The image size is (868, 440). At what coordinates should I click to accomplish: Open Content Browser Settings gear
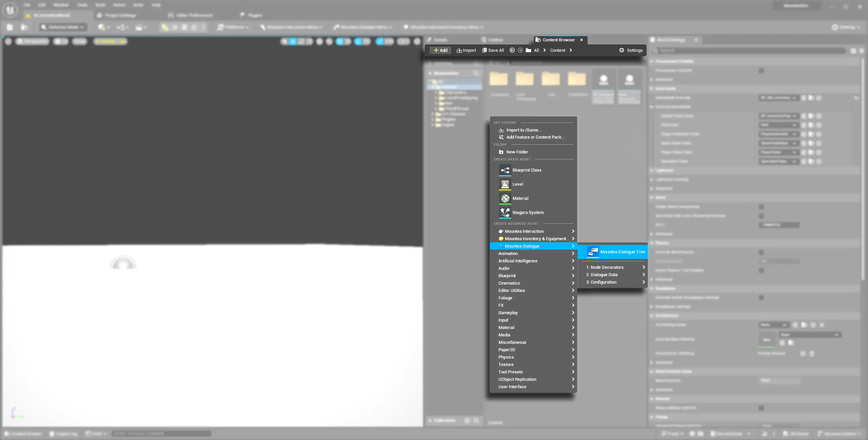pyautogui.click(x=622, y=50)
